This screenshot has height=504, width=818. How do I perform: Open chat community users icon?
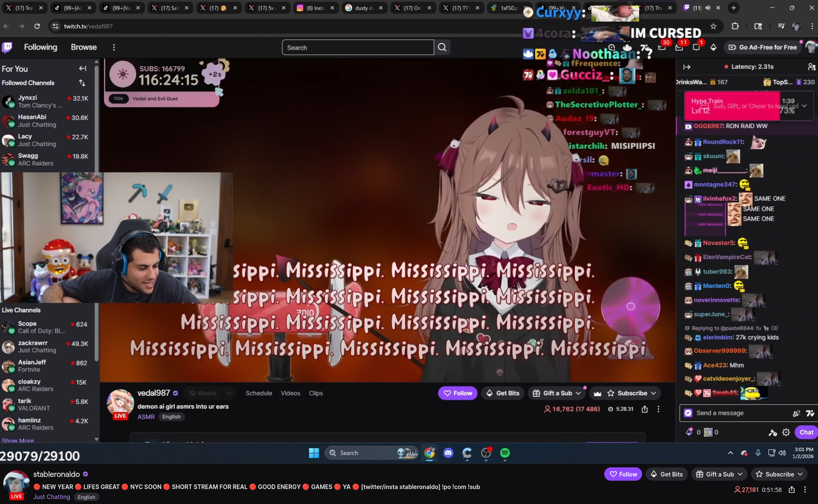pyautogui.click(x=811, y=67)
